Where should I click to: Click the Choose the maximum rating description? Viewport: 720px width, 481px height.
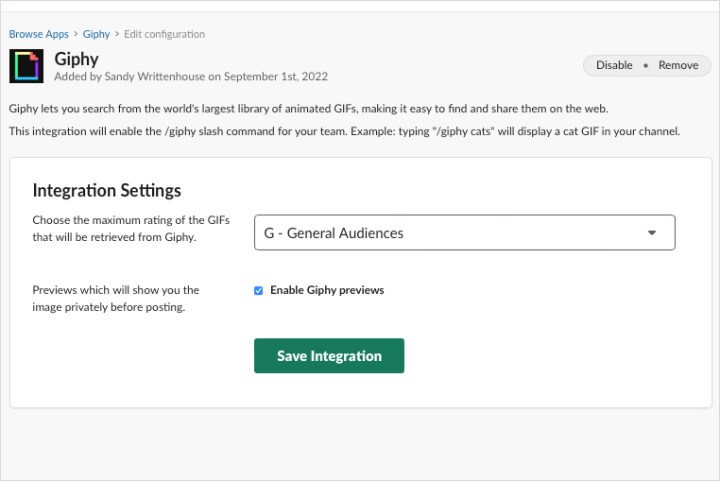[131, 229]
